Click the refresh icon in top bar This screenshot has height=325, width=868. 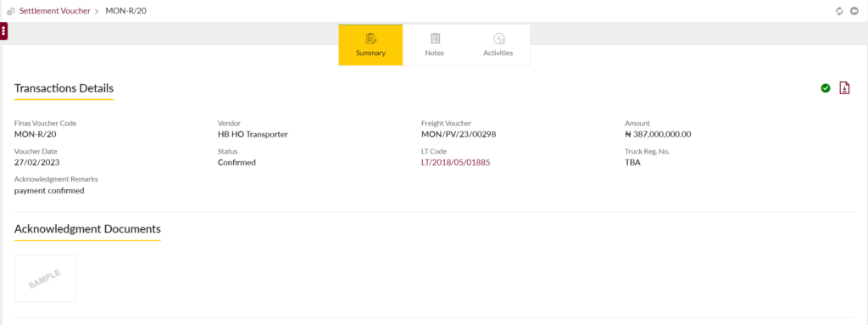tap(839, 11)
